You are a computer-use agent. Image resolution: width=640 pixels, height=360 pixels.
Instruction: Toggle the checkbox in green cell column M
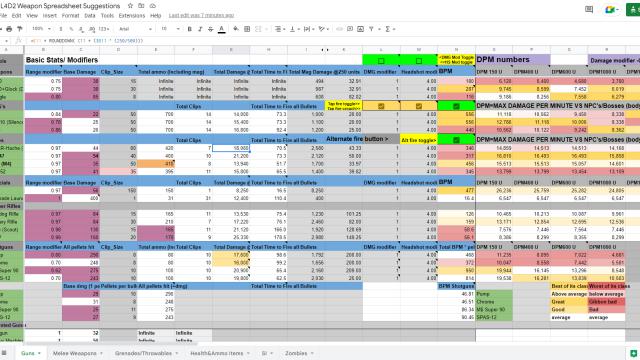(x=419, y=61)
